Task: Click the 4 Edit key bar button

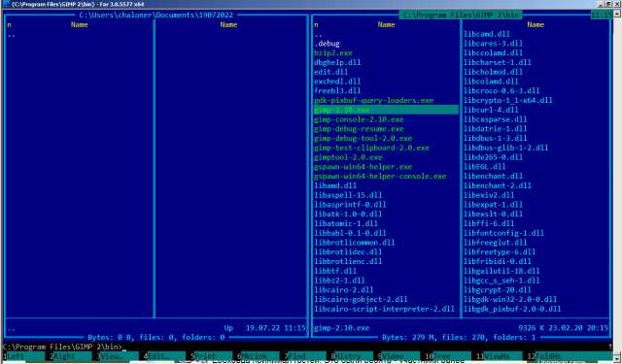Action: click(164, 356)
